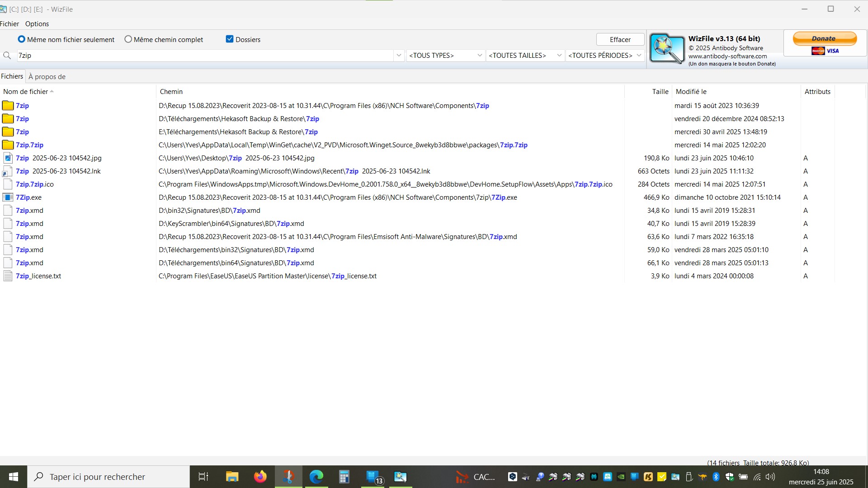This screenshot has height=488, width=868.
Task: Open the Windows Start menu
Action: point(14,477)
